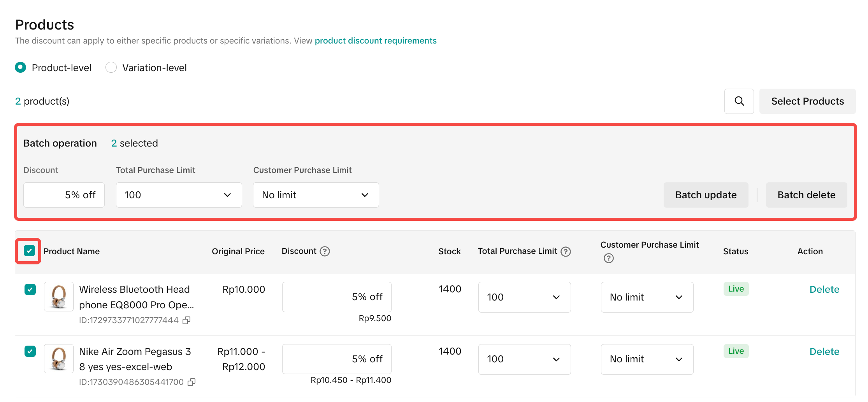Open product discount requirements link
The width and height of the screenshot is (868, 402).
pyautogui.click(x=375, y=41)
